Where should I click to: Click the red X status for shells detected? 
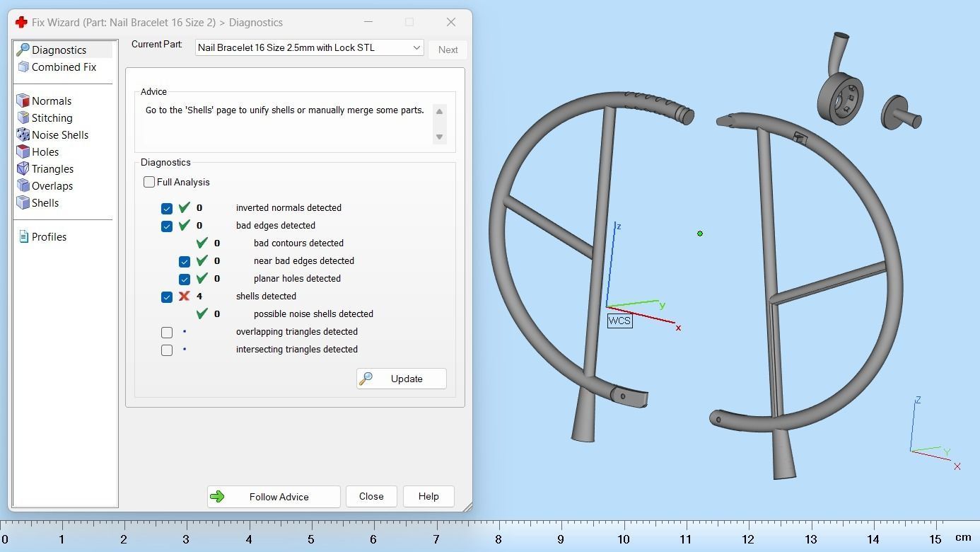click(185, 296)
